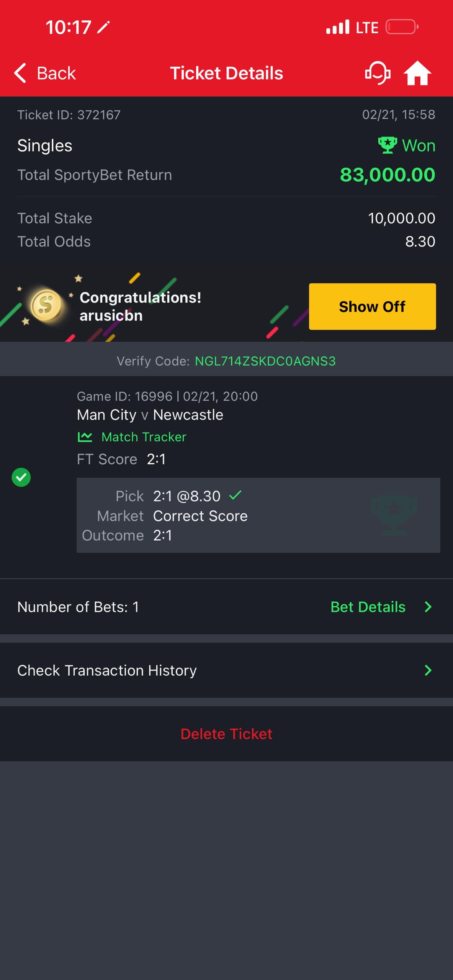
Task: Tap the green checkmark beside the pick
Action: 235,495
